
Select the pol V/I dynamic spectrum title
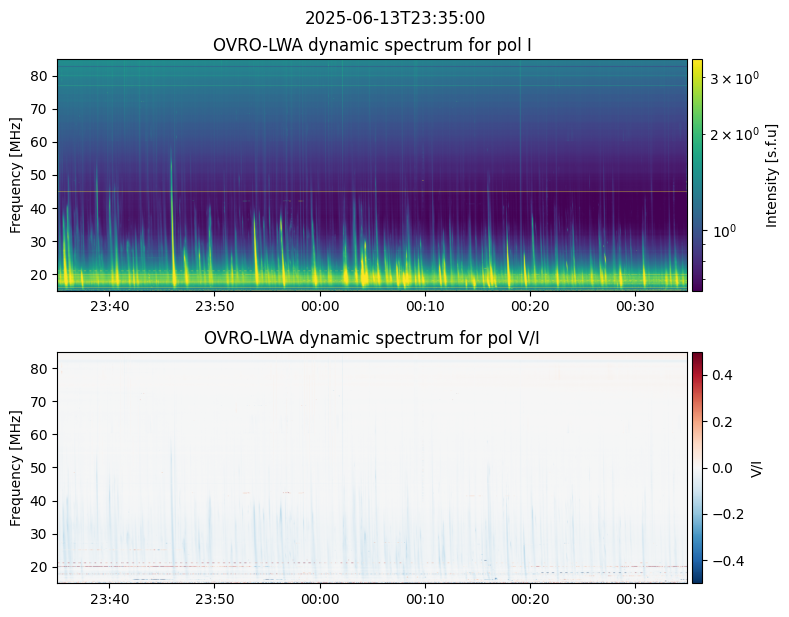(372, 338)
